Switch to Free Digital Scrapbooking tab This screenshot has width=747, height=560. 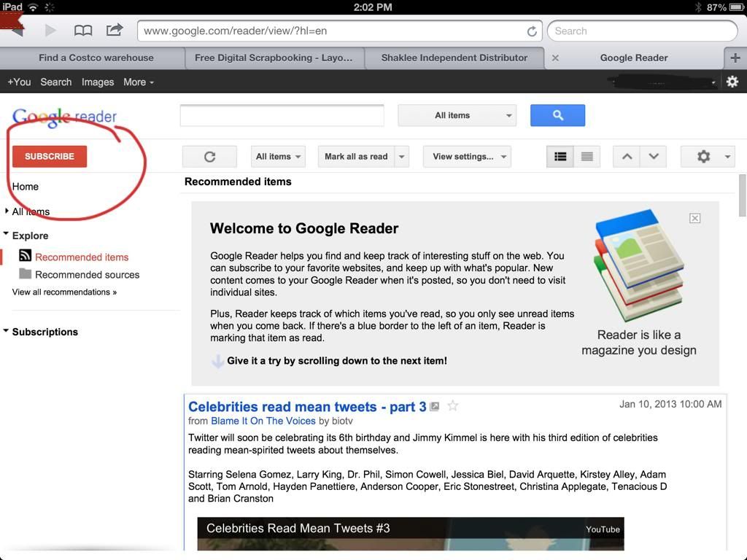pos(274,58)
